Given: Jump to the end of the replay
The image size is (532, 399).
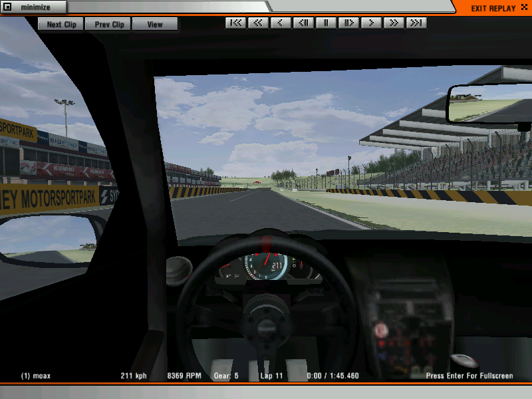Looking at the screenshot, I should pyautogui.click(x=416, y=23).
